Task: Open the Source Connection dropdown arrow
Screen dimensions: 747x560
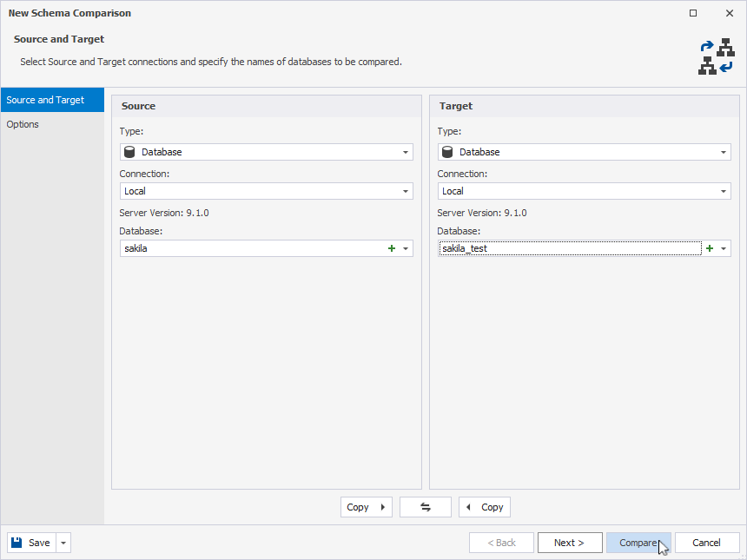Action: coord(406,191)
